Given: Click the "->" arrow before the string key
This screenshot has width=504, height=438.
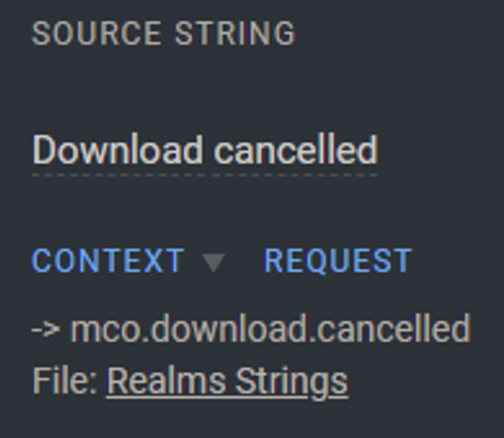Looking at the screenshot, I should click(x=46, y=329).
